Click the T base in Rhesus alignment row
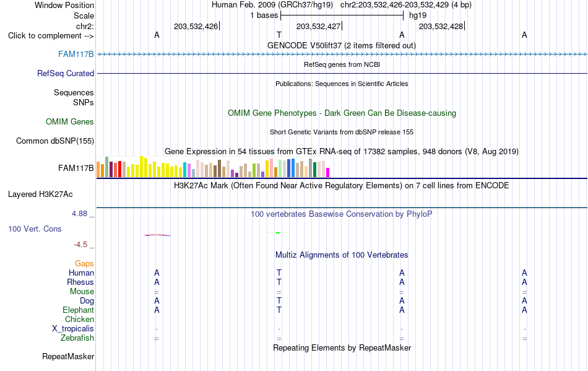 tap(279, 282)
